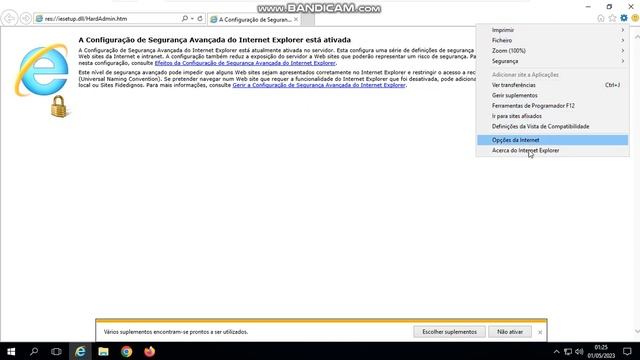Expand the Segurança submenu
The width and height of the screenshot is (640, 360).
[553, 61]
